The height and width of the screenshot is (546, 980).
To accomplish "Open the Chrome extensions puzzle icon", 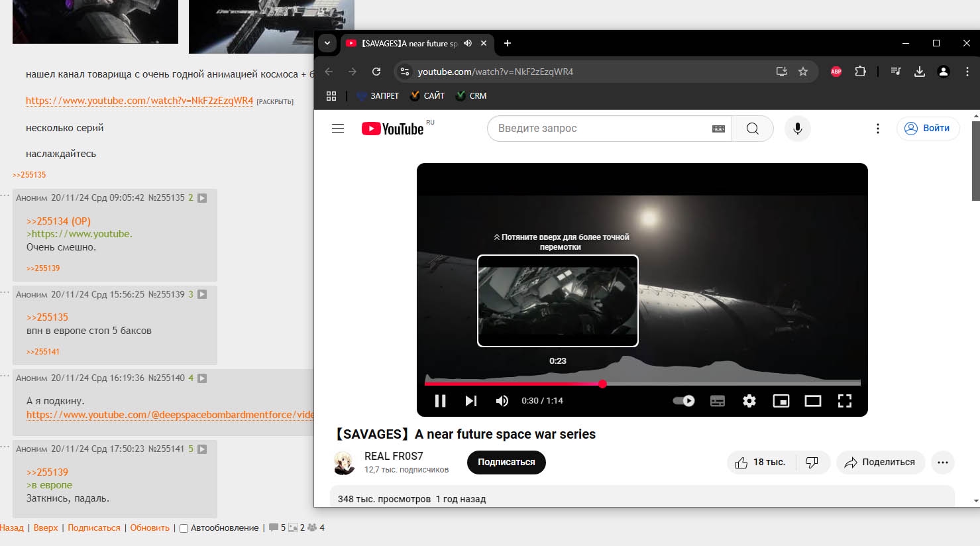I will [x=860, y=72].
